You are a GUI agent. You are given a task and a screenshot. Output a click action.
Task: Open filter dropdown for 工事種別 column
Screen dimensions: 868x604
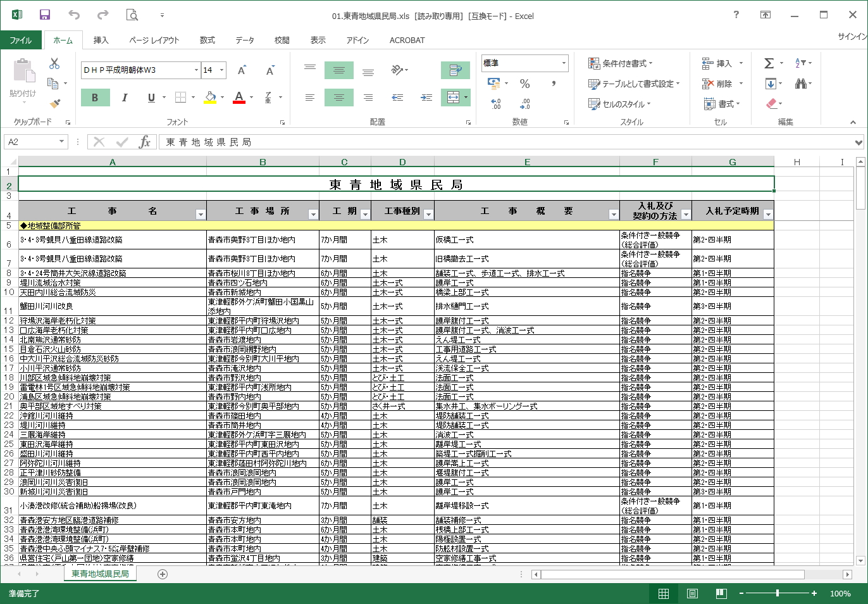[x=428, y=215]
